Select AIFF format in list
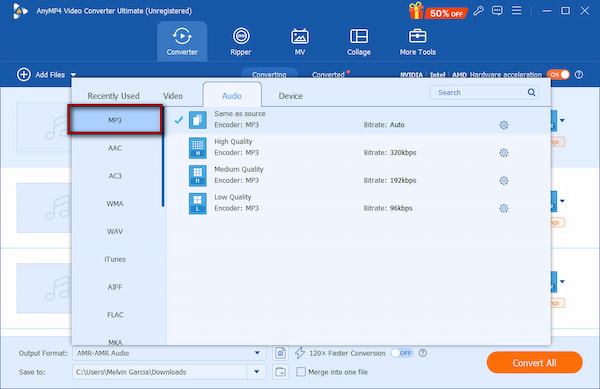The width and height of the screenshot is (600, 389). click(115, 287)
